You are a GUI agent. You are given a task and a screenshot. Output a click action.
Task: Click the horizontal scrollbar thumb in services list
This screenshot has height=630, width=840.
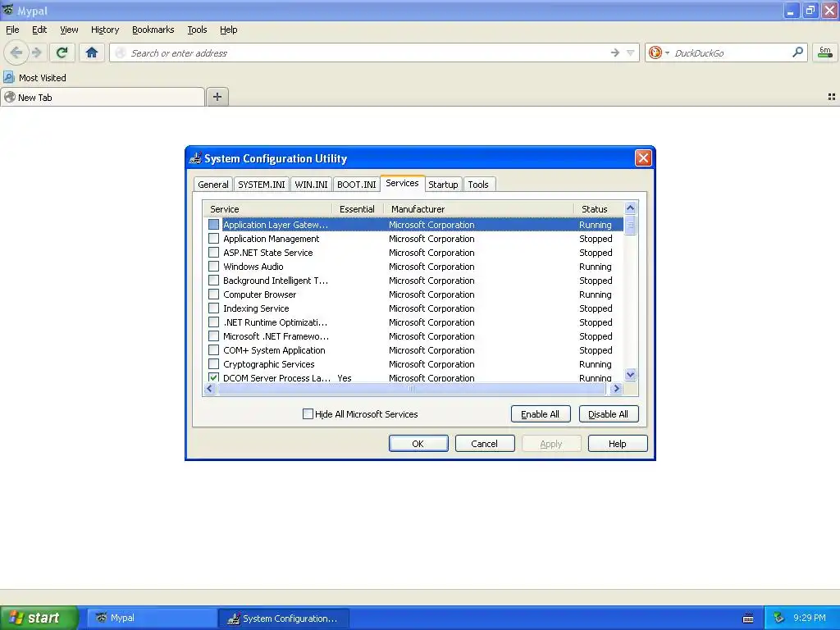click(x=412, y=388)
